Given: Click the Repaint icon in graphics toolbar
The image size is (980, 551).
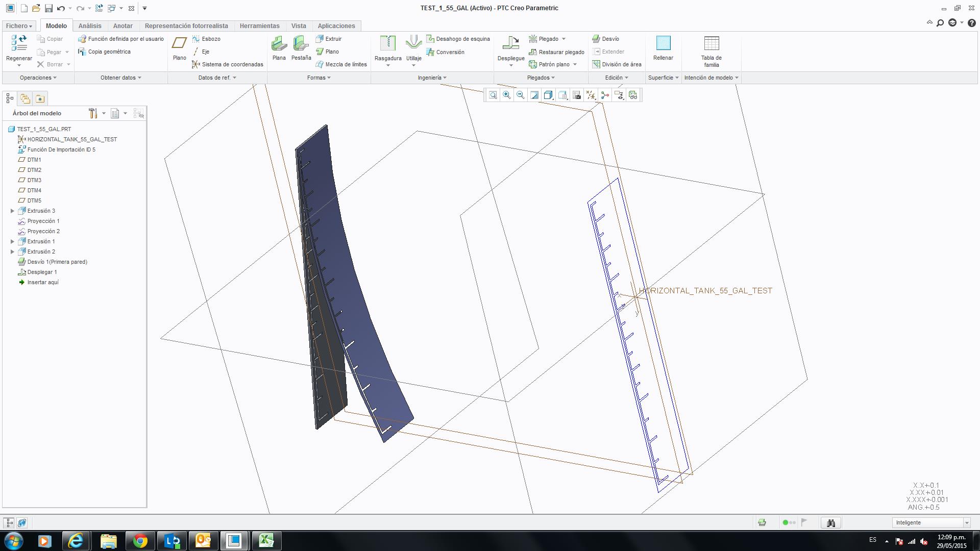Looking at the screenshot, I should (x=534, y=95).
